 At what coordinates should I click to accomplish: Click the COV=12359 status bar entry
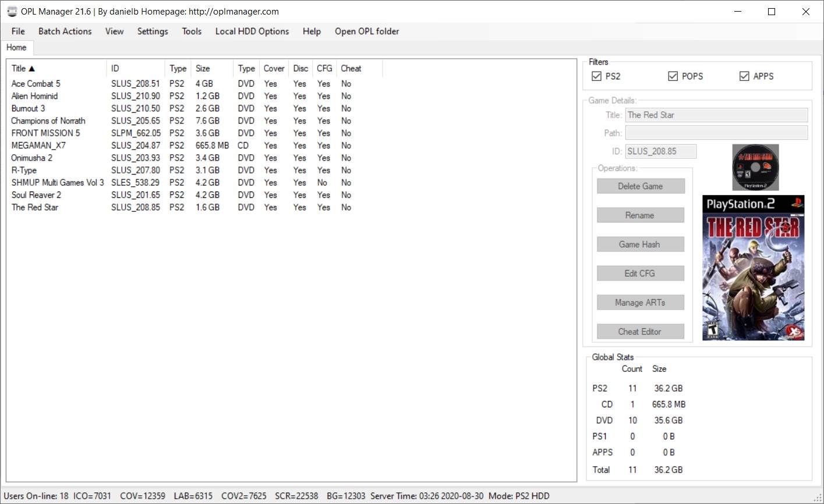(143, 496)
